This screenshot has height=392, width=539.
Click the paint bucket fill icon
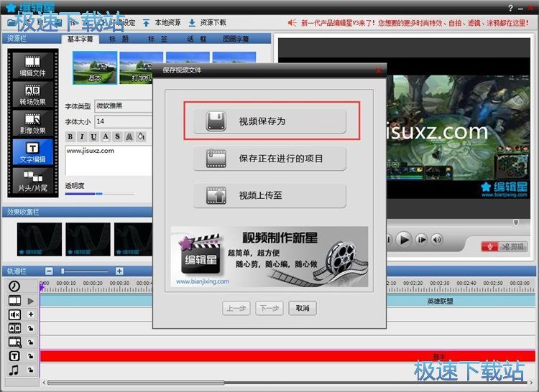(141, 136)
